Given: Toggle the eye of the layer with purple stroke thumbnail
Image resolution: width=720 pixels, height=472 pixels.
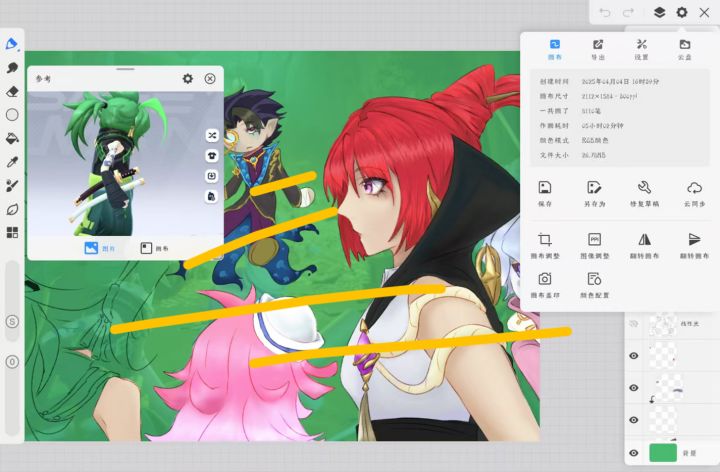Looking at the screenshot, I should tap(634, 388).
